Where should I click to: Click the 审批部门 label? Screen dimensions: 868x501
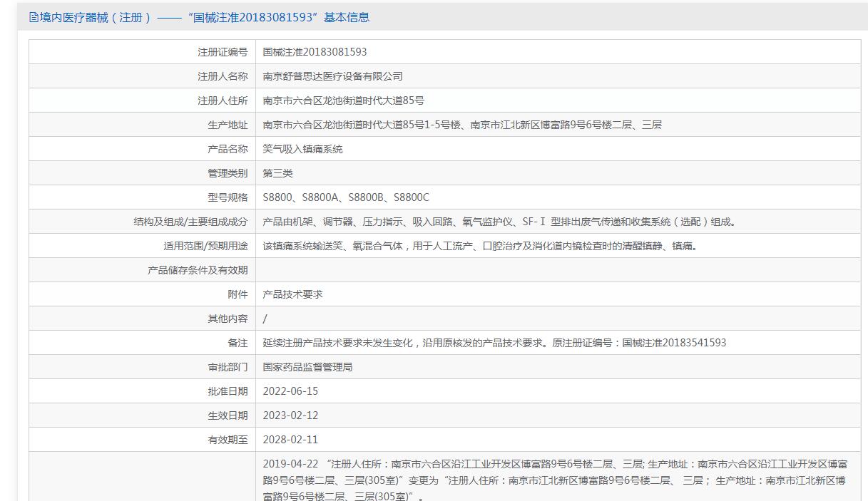click(x=228, y=367)
